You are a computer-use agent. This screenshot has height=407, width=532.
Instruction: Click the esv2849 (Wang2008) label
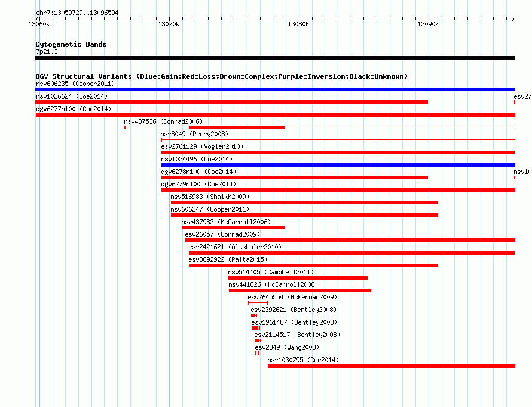coord(287,347)
